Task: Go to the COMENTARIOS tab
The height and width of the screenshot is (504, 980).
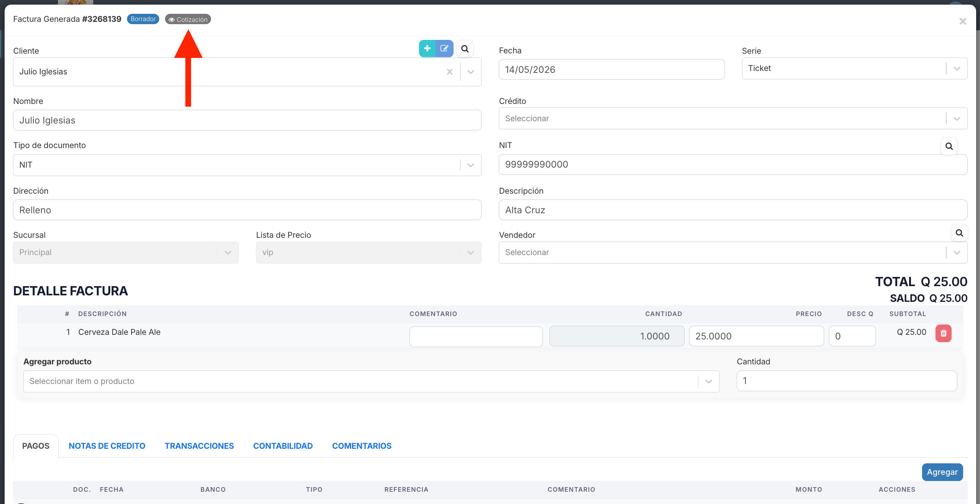Action: 362,446
